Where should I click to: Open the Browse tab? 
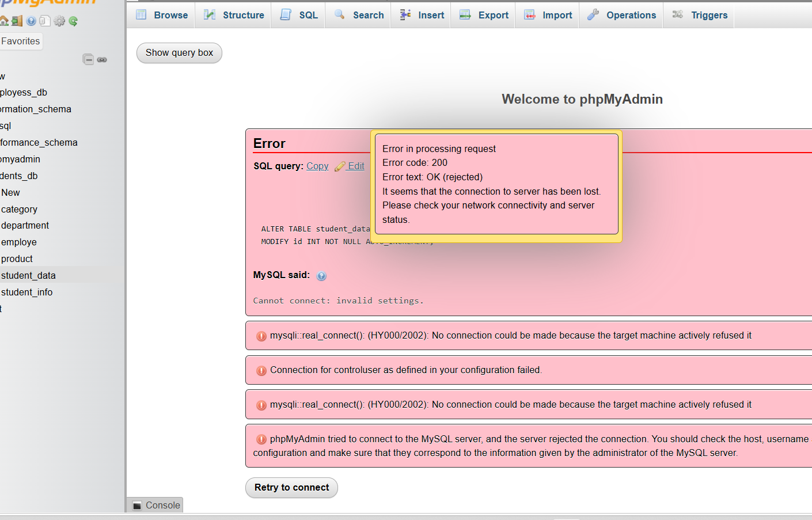tap(162, 15)
